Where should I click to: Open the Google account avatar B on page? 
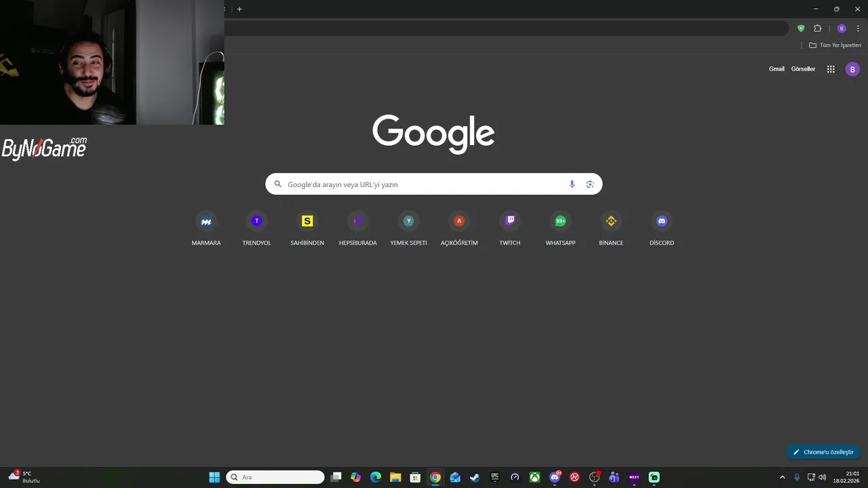click(852, 69)
